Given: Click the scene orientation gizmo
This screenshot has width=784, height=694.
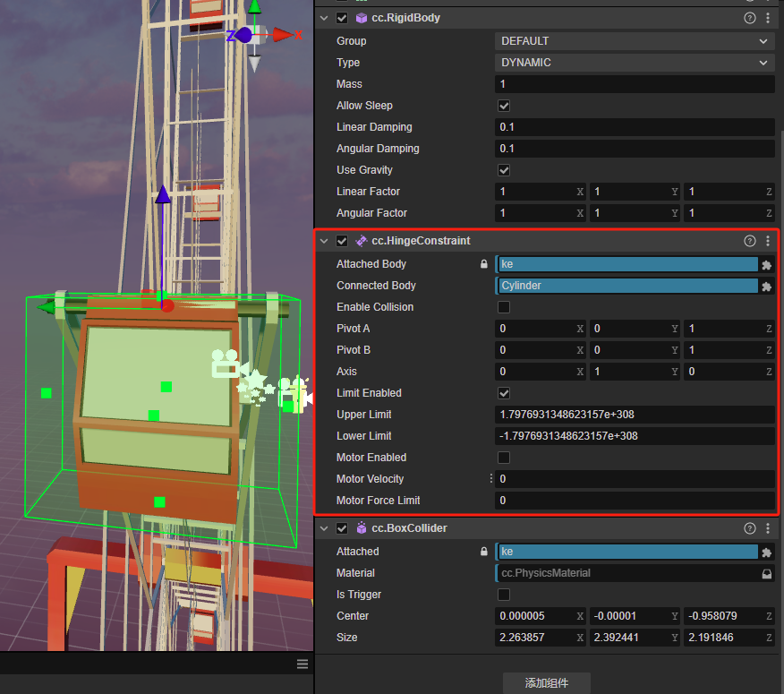Looking at the screenshot, I should click(x=255, y=35).
